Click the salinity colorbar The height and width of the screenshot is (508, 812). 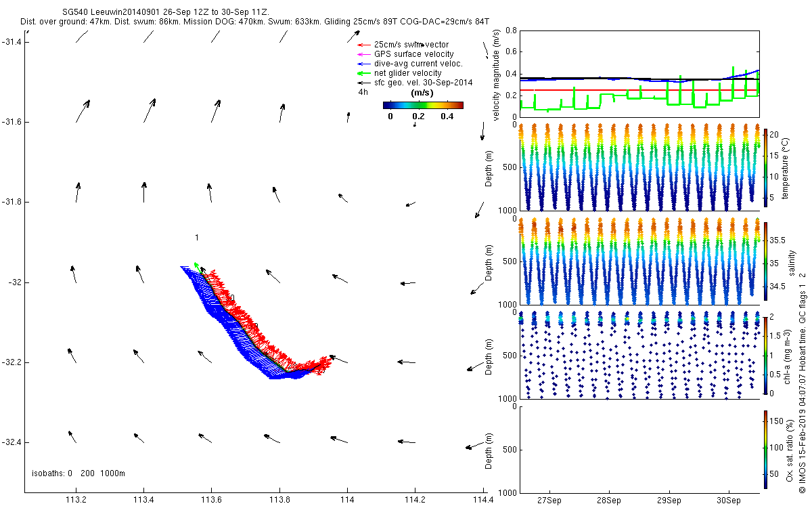(765, 261)
